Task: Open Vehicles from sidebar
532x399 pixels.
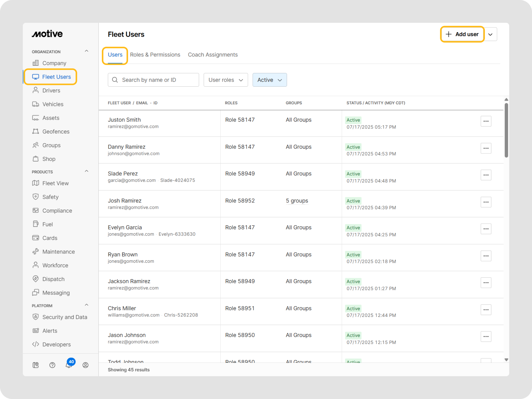Action: point(53,104)
